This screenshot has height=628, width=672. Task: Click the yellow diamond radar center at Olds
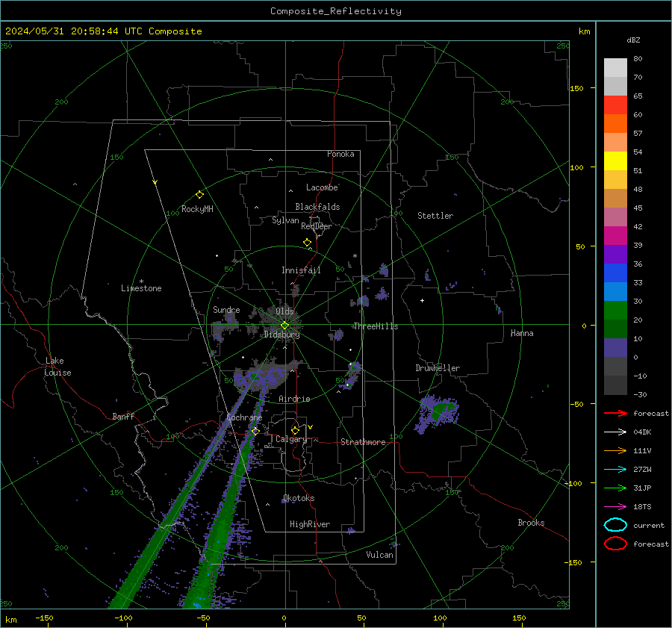click(x=284, y=326)
